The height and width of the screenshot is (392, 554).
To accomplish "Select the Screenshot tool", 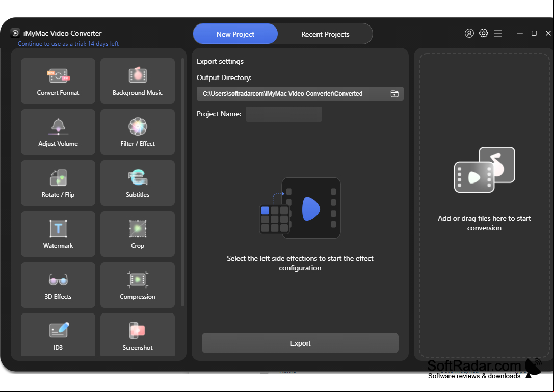I will [x=138, y=334].
